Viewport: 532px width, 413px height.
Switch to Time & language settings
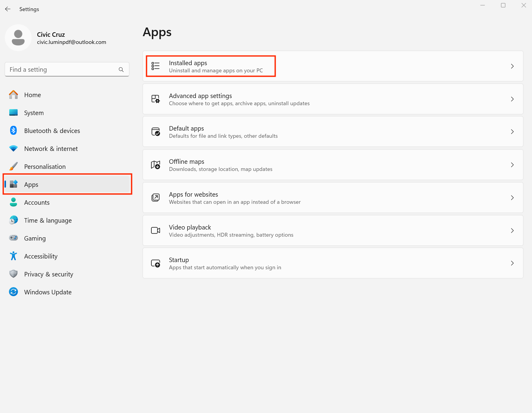pyautogui.click(x=48, y=220)
